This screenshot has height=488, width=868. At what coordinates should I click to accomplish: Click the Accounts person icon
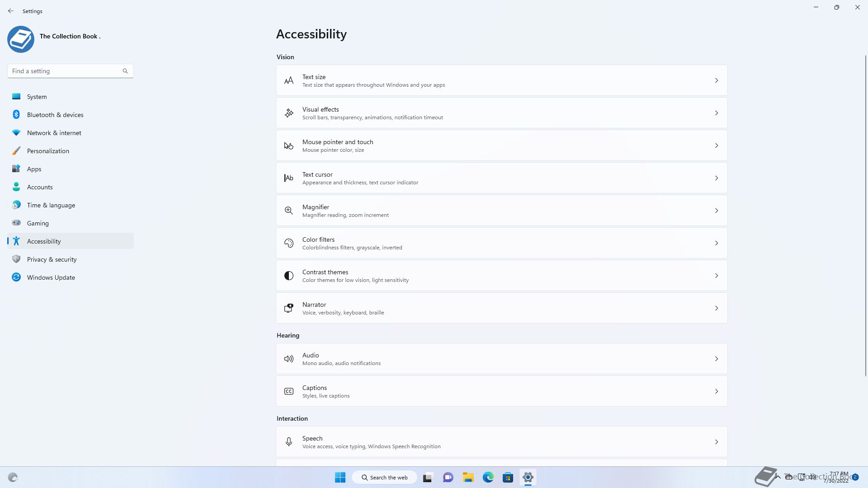16,187
